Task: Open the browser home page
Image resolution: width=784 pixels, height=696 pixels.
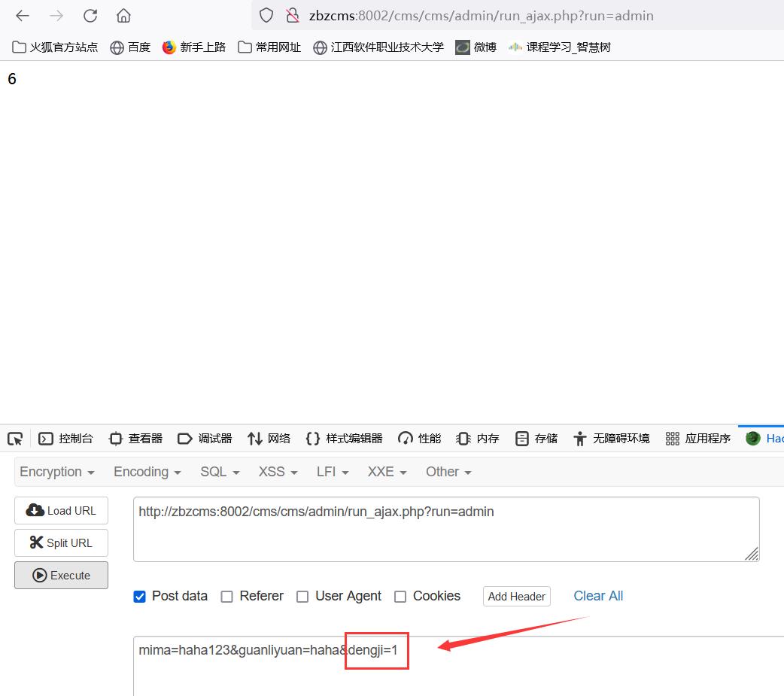Action: coord(124,15)
